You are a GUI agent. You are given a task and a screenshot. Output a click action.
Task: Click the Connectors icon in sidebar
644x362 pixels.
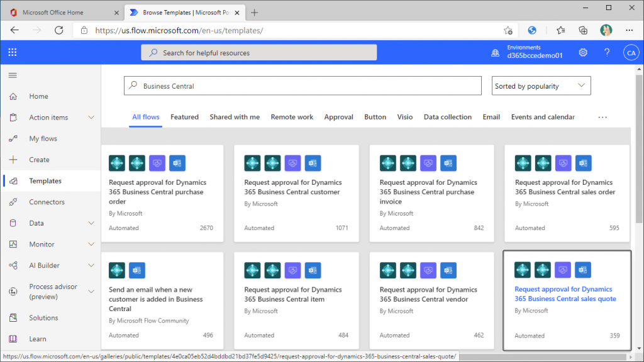point(13,202)
